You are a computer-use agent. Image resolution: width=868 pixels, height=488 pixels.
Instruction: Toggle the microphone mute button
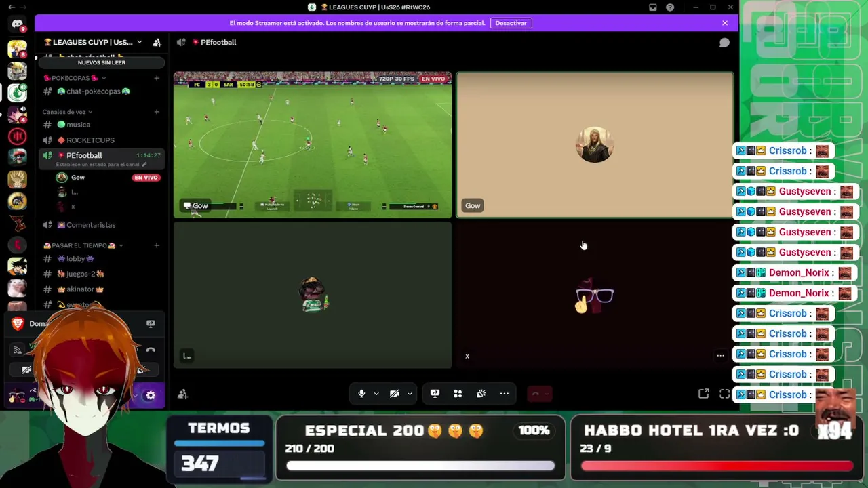coord(361,394)
